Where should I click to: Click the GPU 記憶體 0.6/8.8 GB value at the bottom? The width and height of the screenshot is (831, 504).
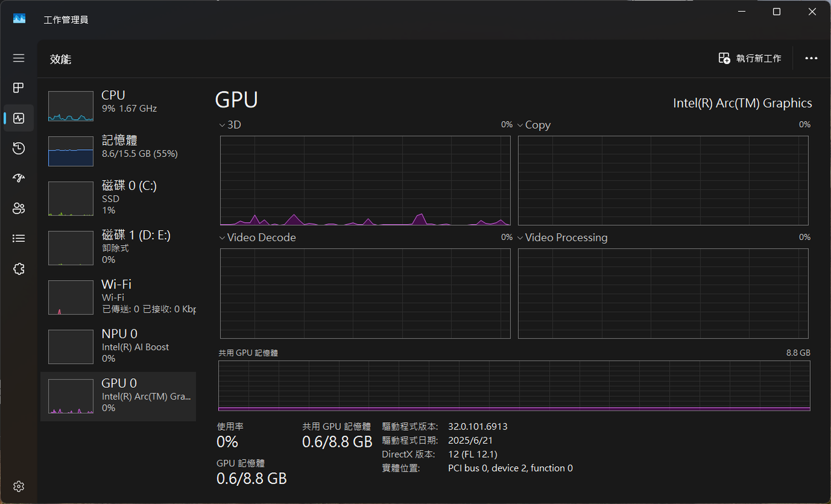[x=252, y=479]
